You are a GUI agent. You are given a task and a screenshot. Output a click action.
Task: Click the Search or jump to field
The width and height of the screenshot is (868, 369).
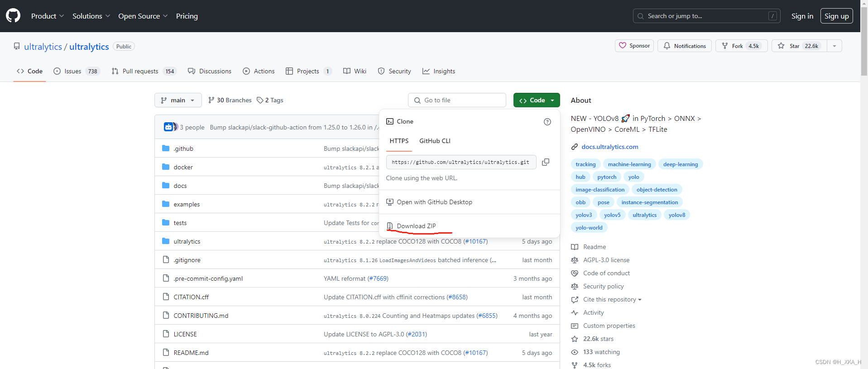707,16
